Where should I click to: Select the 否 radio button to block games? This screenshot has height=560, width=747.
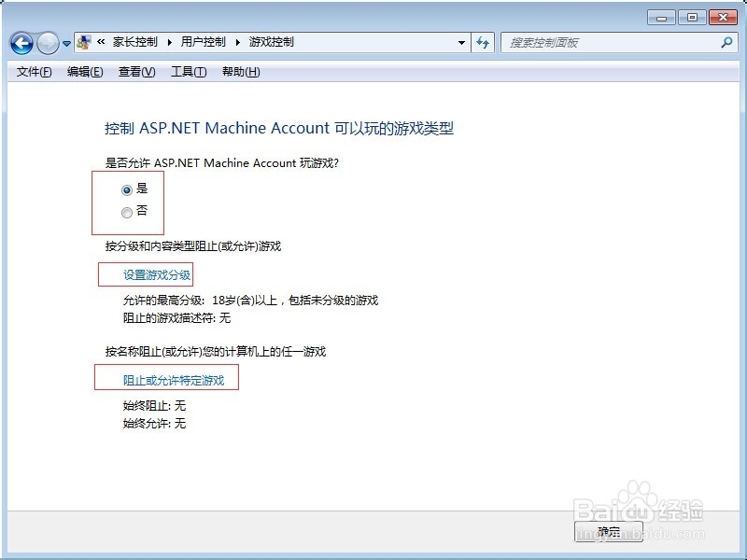(x=126, y=211)
